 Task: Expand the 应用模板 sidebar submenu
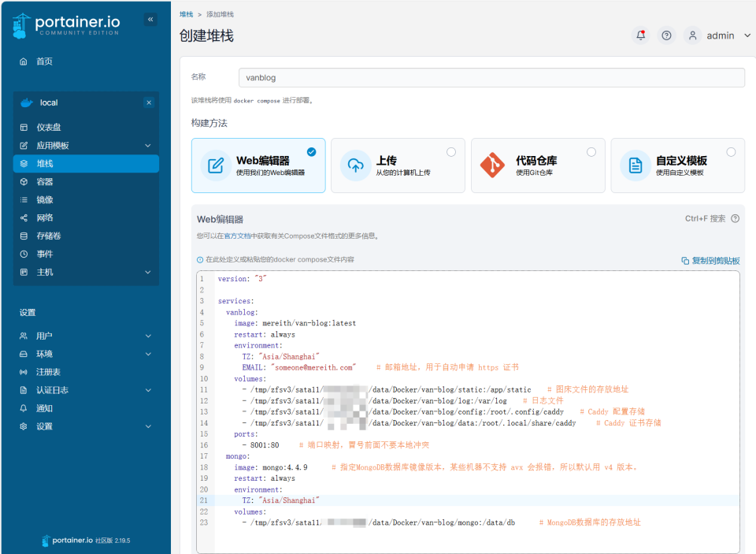coord(148,146)
